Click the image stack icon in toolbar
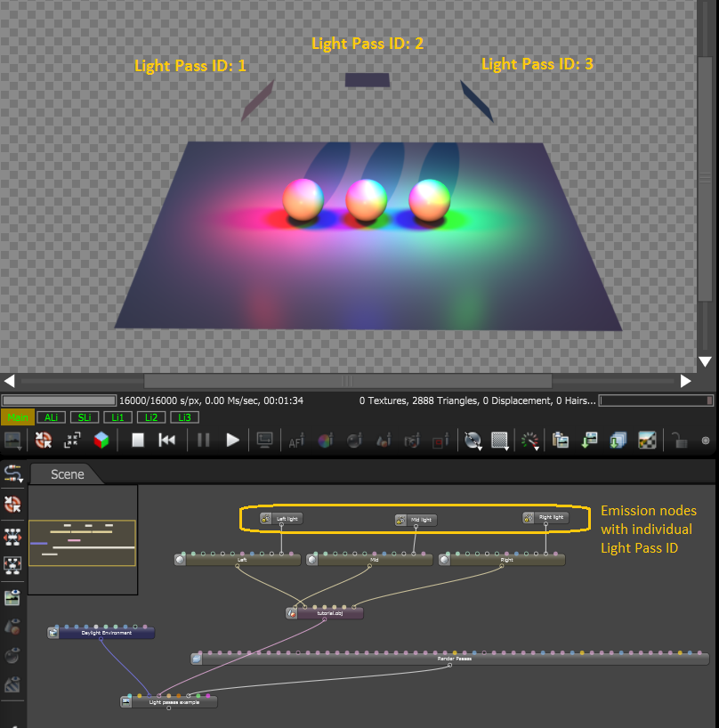Image resolution: width=719 pixels, height=728 pixels. [x=618, y=441]
